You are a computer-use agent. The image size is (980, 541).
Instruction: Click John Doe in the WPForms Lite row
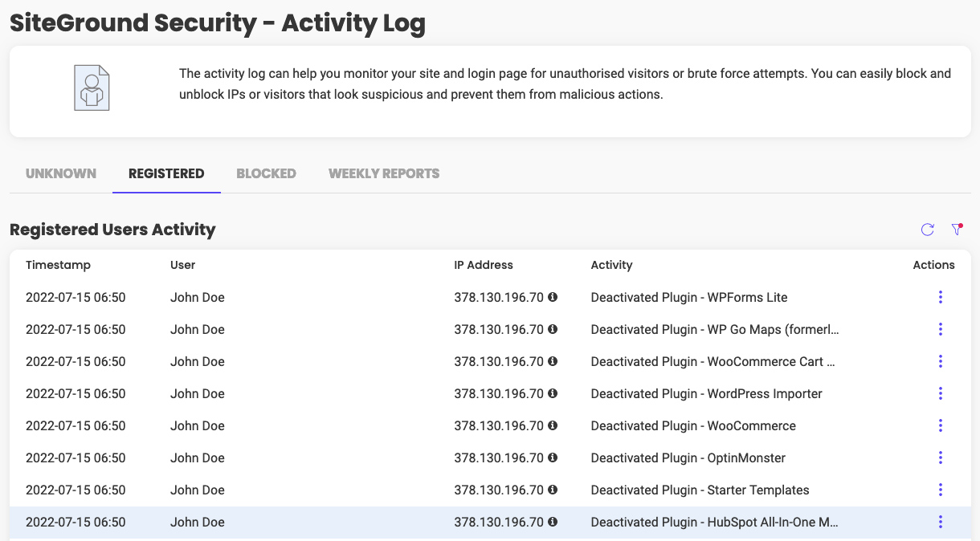198,297
